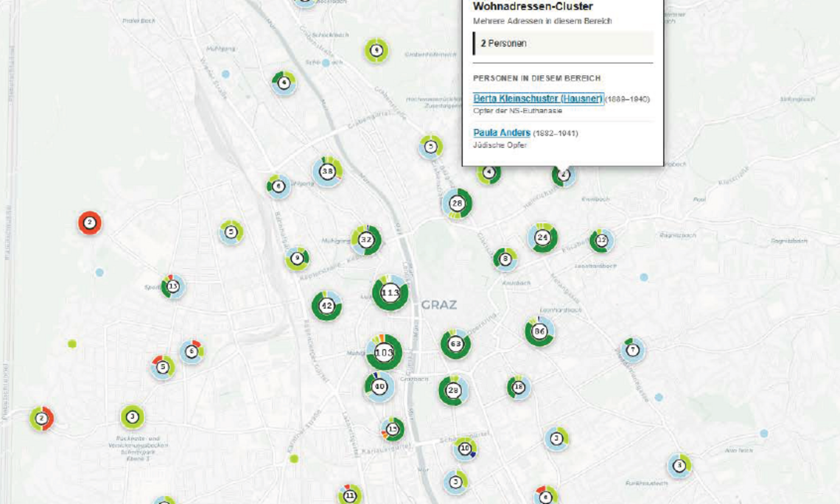Screen dimensions: 840x504
Task: Click the '(1882–1941)' date text
Action: click(556, 133)
